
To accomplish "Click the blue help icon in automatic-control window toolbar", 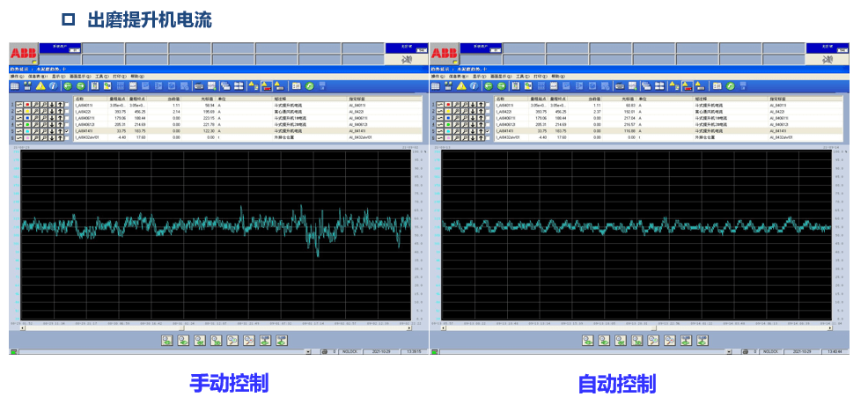I will tap(474, 85).
